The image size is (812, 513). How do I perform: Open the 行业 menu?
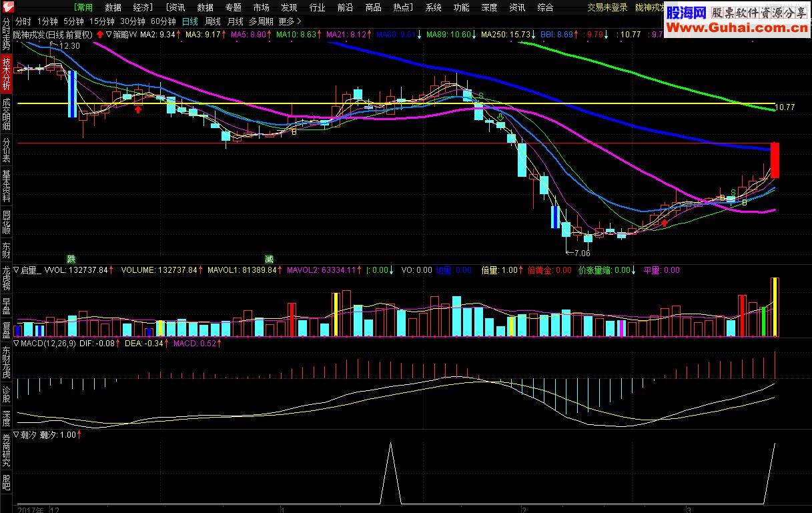318,8
